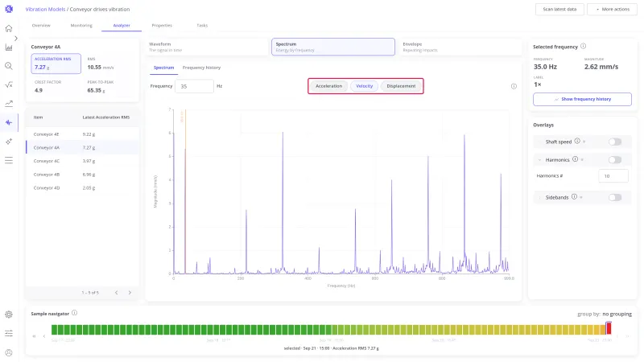Toggle the Harmonics overlay
The width and height of the screenshot is (644, 362).
tap(614, 159)
